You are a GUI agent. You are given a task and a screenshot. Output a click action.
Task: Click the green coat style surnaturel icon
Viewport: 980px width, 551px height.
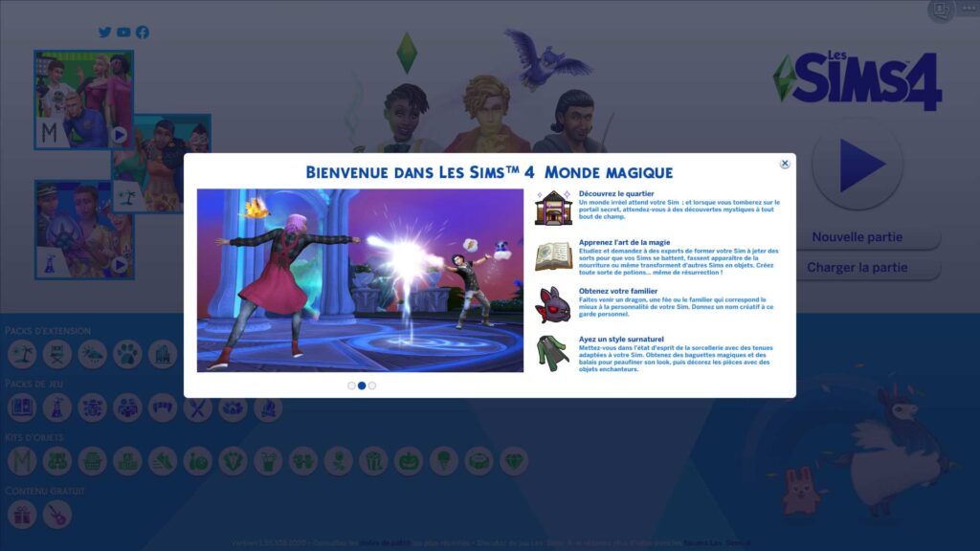pos(553,353)
